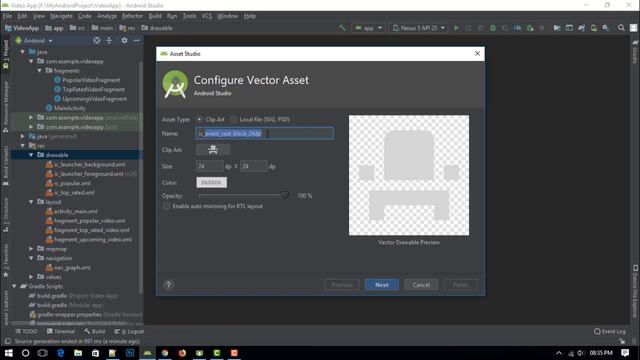Image resolution: width=640 pixels, height=360 pixels.
Task: Collapse the layout folder
Action: [31, 202]
